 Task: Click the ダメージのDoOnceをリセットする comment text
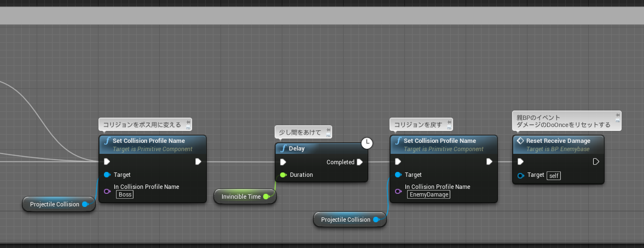(564, 124)
